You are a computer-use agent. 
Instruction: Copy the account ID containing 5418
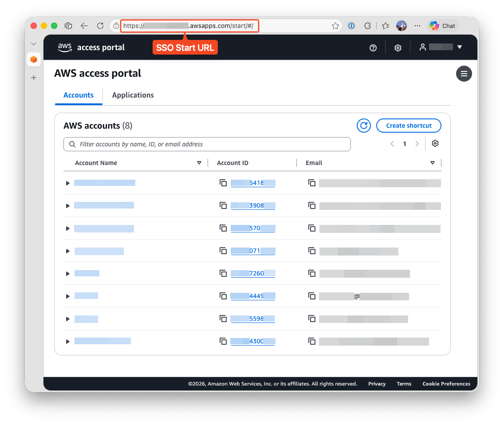tap(223, 183)
